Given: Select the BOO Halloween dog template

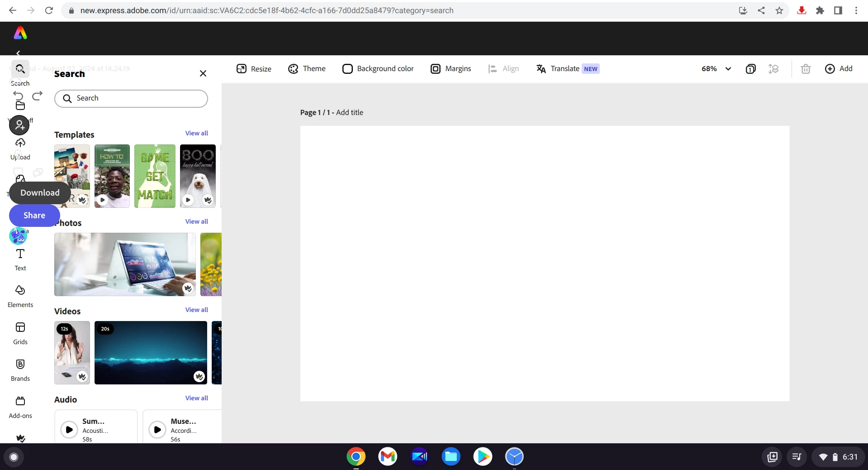Looking at the screenshot, I should coord(198,176).
